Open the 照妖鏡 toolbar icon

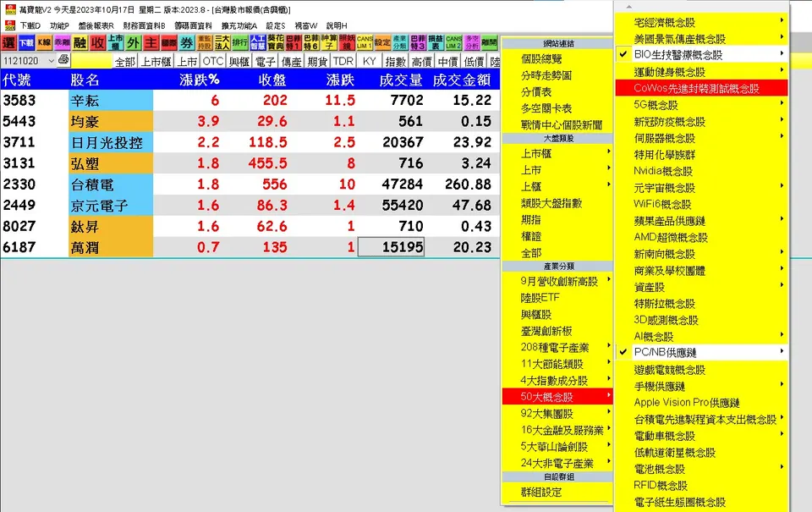click(347, 42)
